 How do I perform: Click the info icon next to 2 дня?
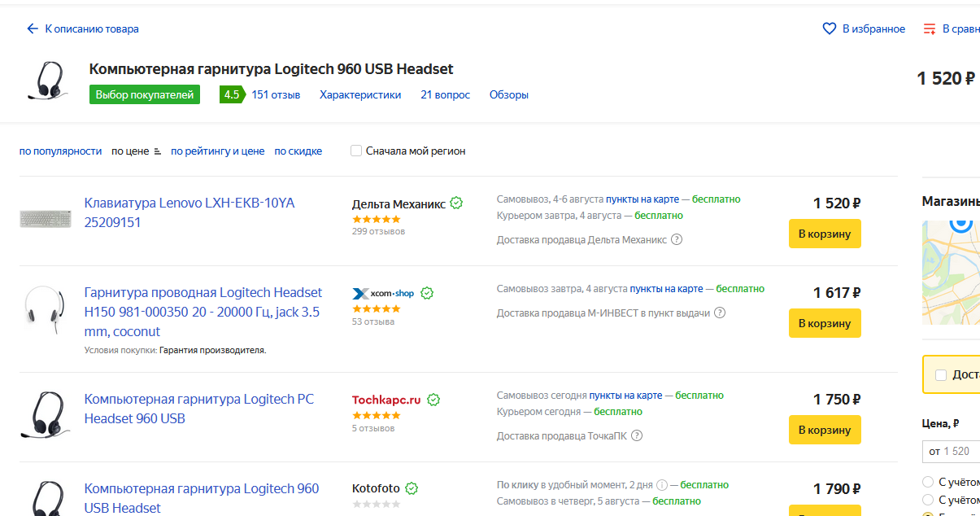[x=662, y=485]
